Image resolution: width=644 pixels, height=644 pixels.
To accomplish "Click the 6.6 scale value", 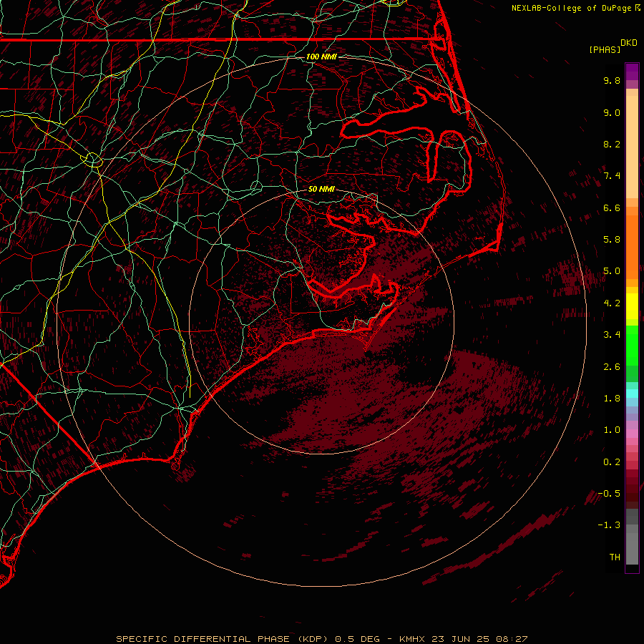I will click(x=612, y=208).
